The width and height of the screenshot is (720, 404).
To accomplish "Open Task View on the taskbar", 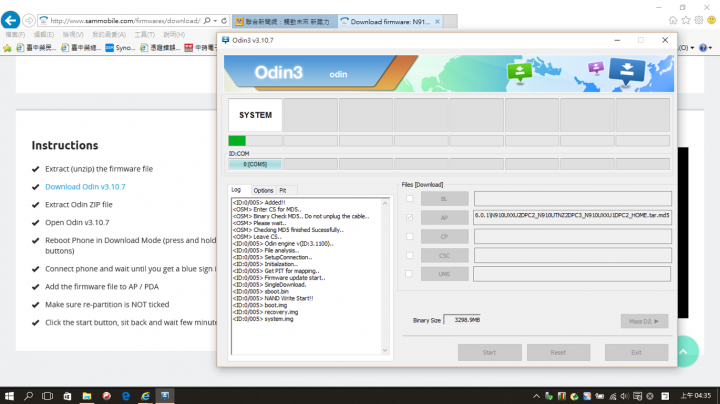I will pos(47,396).
